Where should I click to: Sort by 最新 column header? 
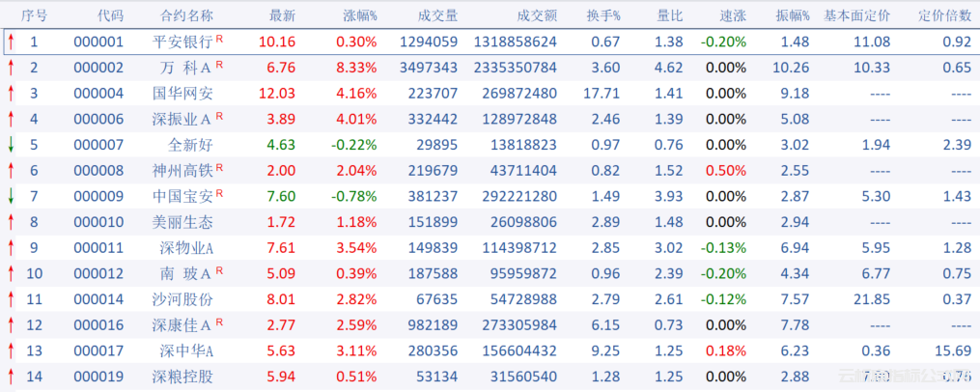coord(283,15)
